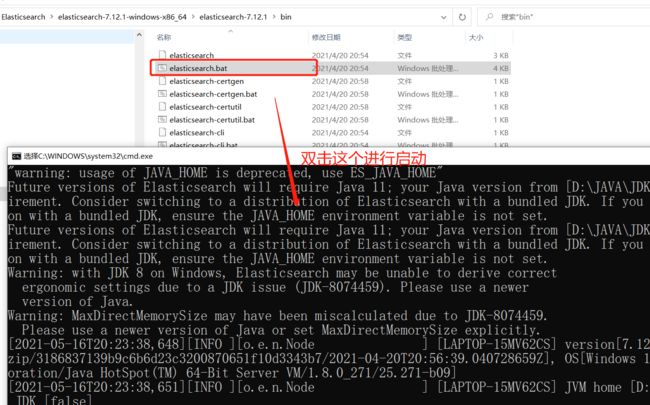This screenshot has height=405, width=650.
Task: Expand the chevron after Elasticsearch breadcrumb
Action: 52,17
